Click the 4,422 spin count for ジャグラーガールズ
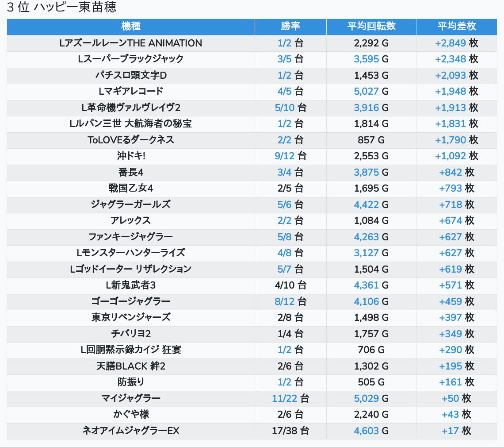This screenshot has width=504, height=447. [x=366, y=204]
